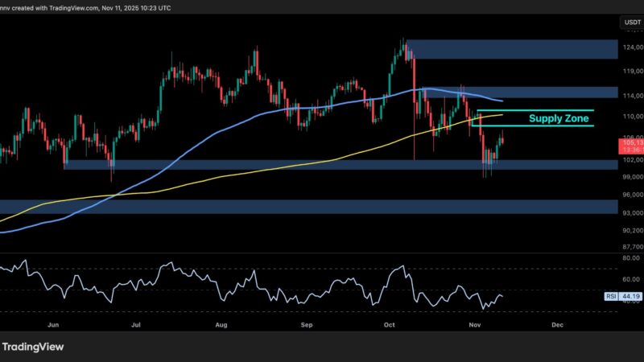Click the 93,000 price axis label
Image resolution: width=644 pixels, height=362 pixels.
(633, 213)
